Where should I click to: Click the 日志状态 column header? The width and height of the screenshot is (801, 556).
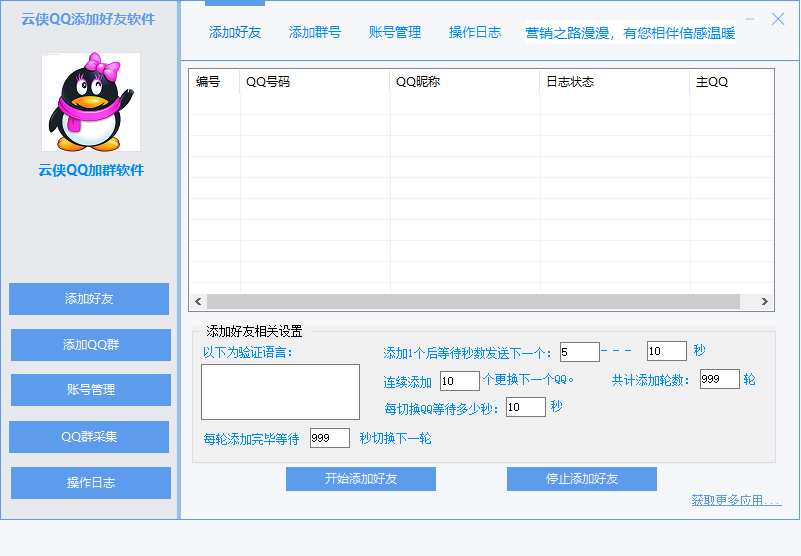(615, 82)
